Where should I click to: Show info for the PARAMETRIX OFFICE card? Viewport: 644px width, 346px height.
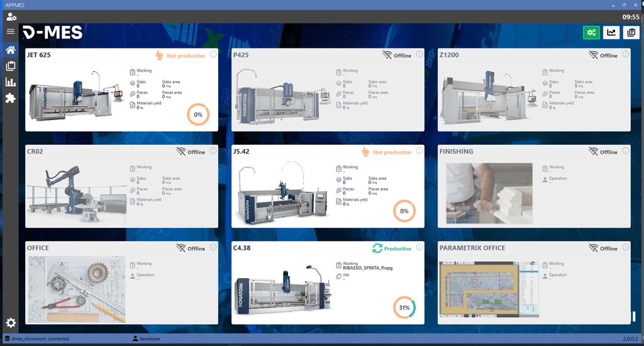[x=626, y=247]
